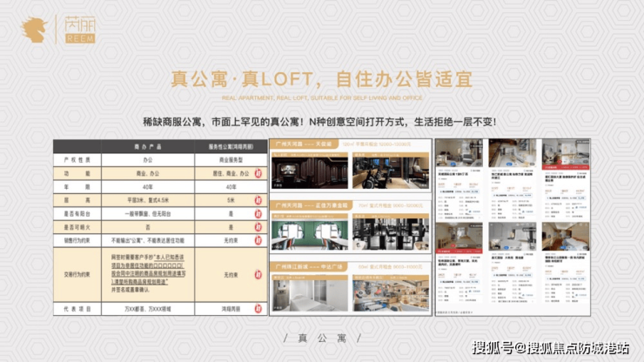Click the 功能 row label
This screenshot has height=362, width=644.
[x=77, y=173]
